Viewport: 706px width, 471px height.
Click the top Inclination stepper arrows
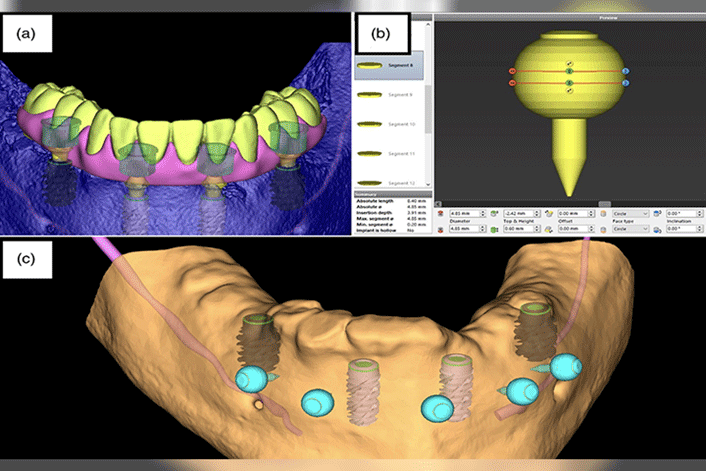click(698, 213)
